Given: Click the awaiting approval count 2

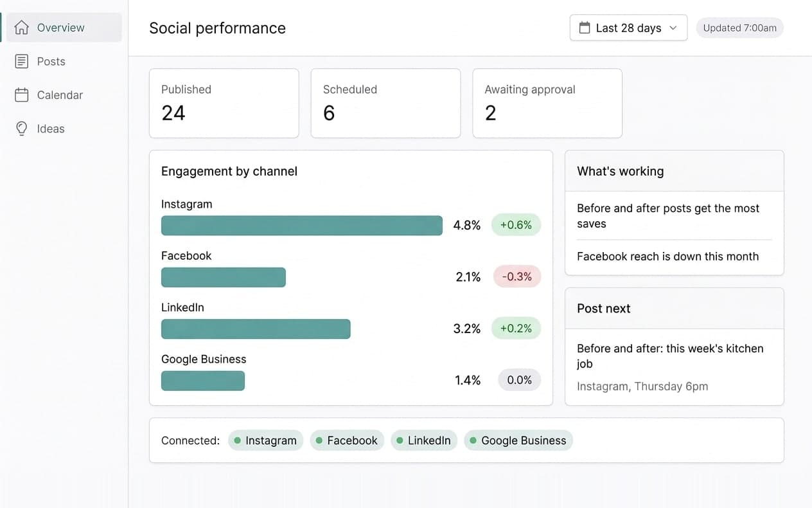Looking at the screenshot, I should tap(491, 113).
